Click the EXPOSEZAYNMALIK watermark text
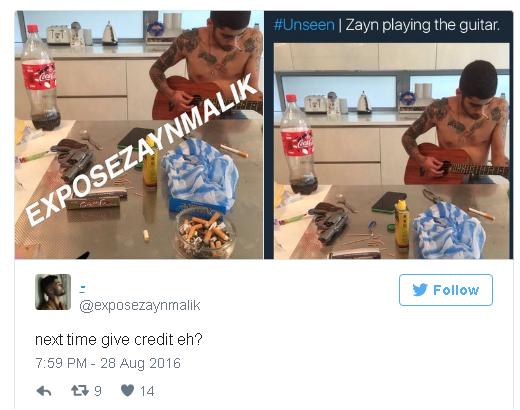Image resolution: width=520 pixels, height=410 pixels. [141, 149]
